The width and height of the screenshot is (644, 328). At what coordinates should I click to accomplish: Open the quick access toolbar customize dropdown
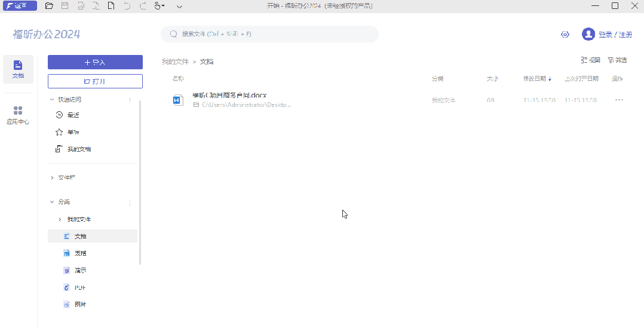(x=180, y=6)
